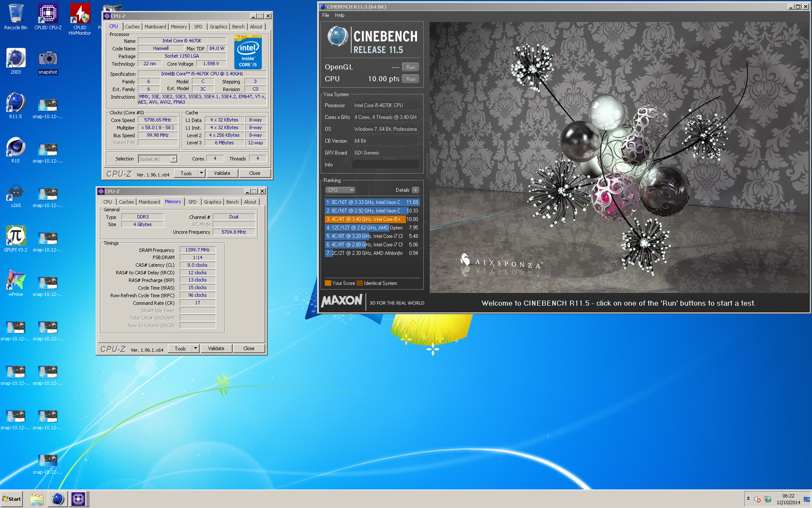Open the Recycle Bin desktop icon
The width and height of the screenshot is (812, 508).
click(16, 17)
